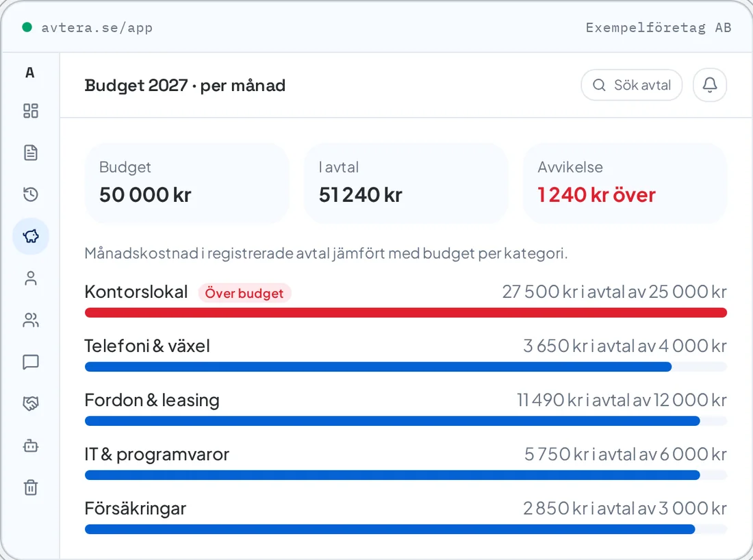Open the documents icon in sidebar
This screenshot has width=753, height=560.
click(x=31, y=153)
